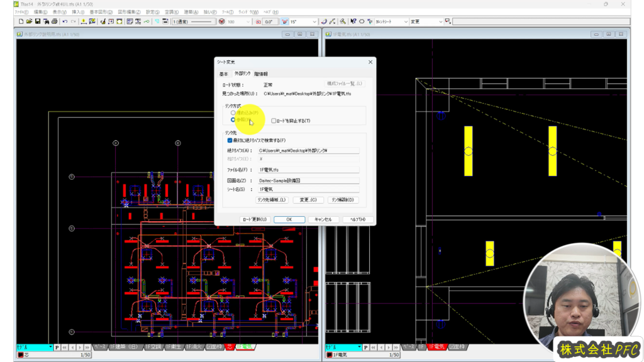Click the New file icon in toolbar
Image resolution: width=644 pixels, height=362 pixels.
(21, 21)
